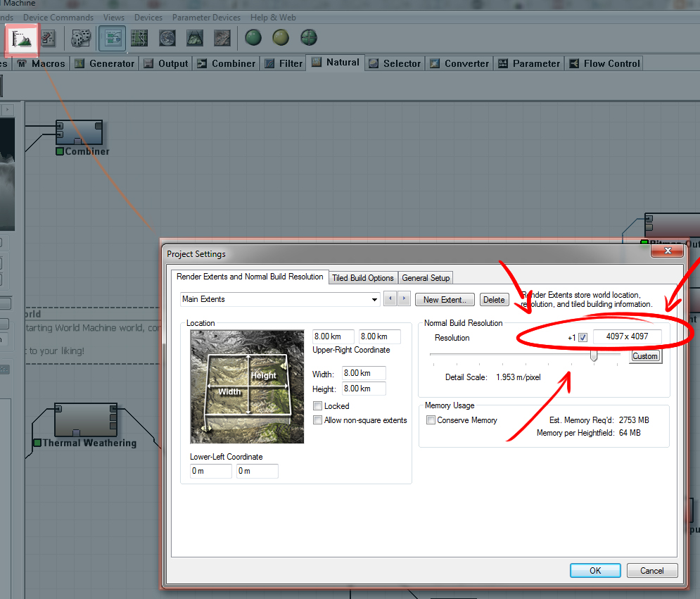700x599 pixels.
Task: Click second Upper-Right Coordinate field
Action: 380,336
